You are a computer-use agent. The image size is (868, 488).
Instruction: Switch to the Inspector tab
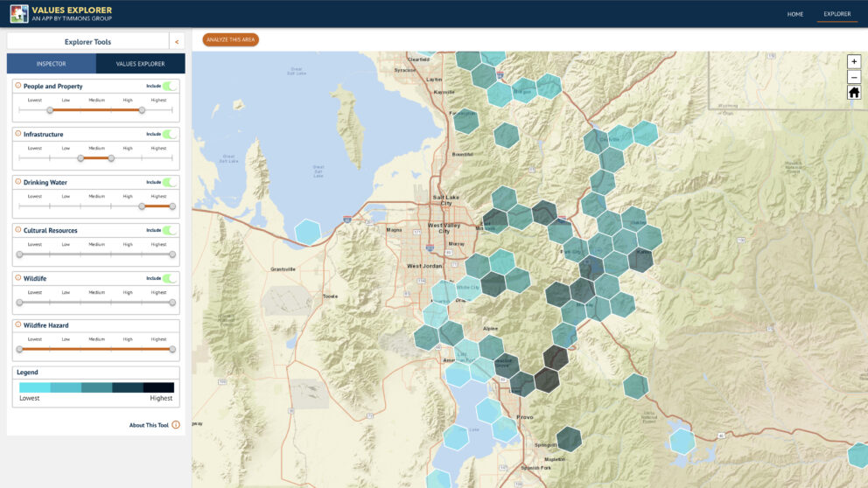[x=52, y=64]
